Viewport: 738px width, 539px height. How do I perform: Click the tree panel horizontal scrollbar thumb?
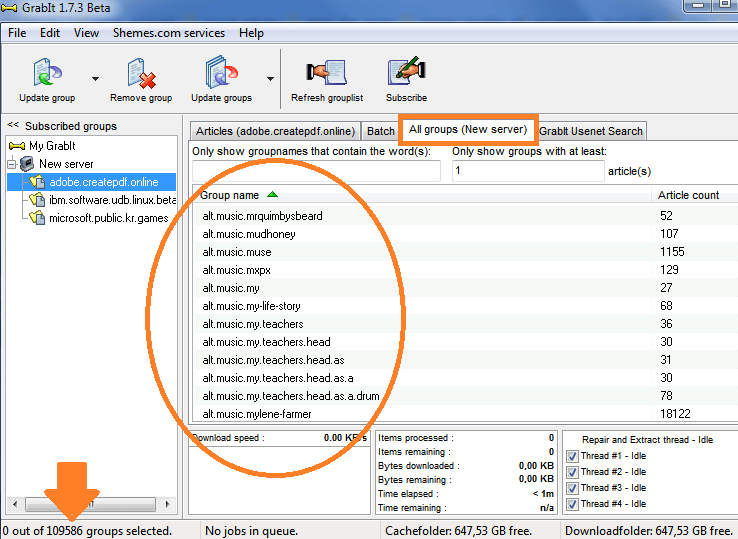(x=90, y=504)
